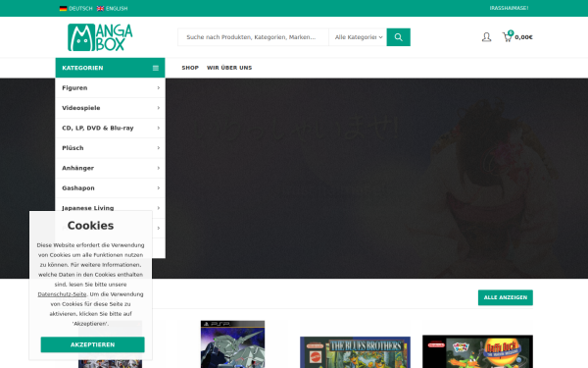Open the Datenschutz-Seite link
Viewport: 588px width, 368px height.
coord(62,294)
